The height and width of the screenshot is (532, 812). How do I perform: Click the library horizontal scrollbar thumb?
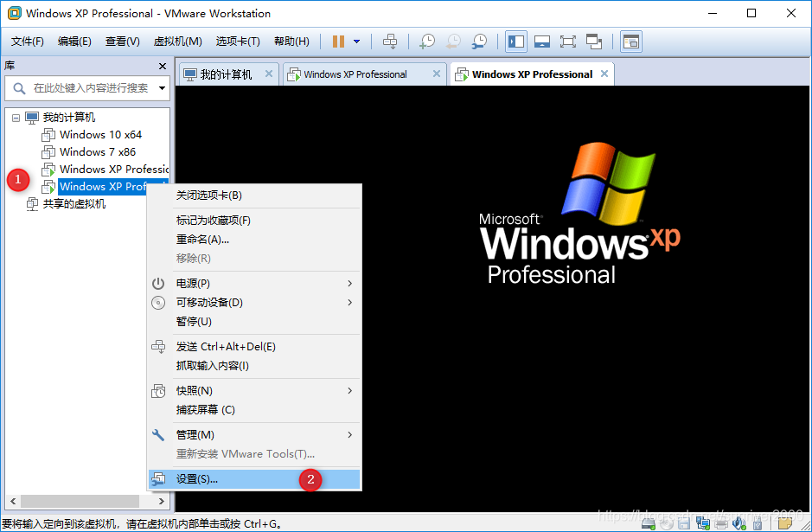click(80, 501)
